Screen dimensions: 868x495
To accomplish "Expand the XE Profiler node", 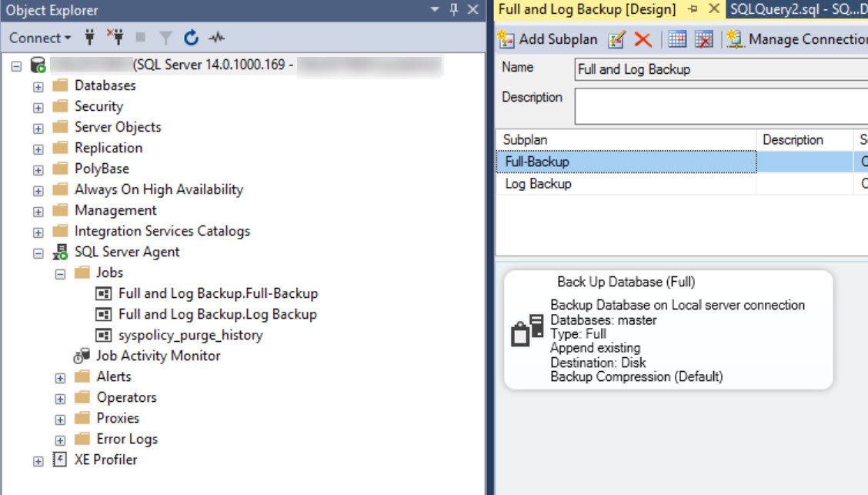I will click(38, 461).
